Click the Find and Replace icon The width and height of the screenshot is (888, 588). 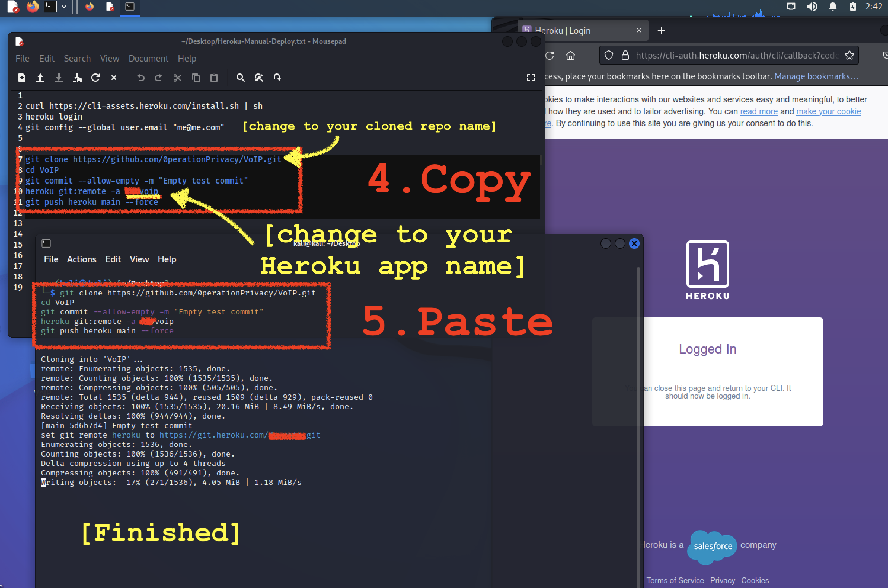pos(259,78)
